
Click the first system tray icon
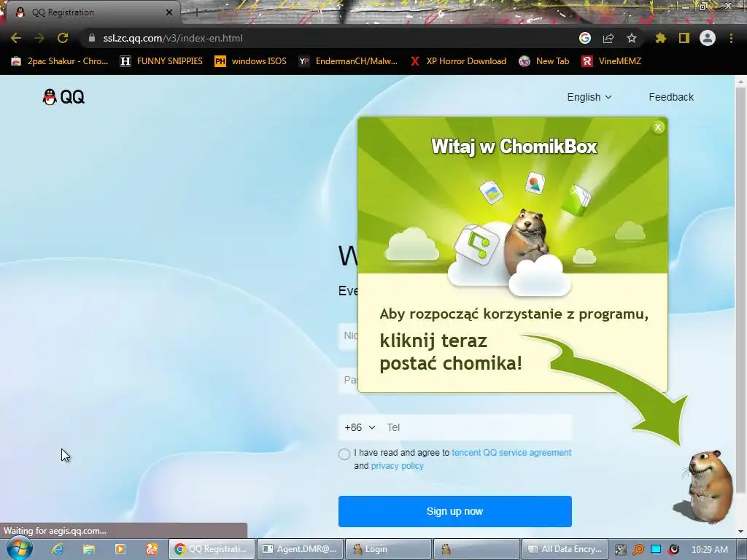pos(620,550)
